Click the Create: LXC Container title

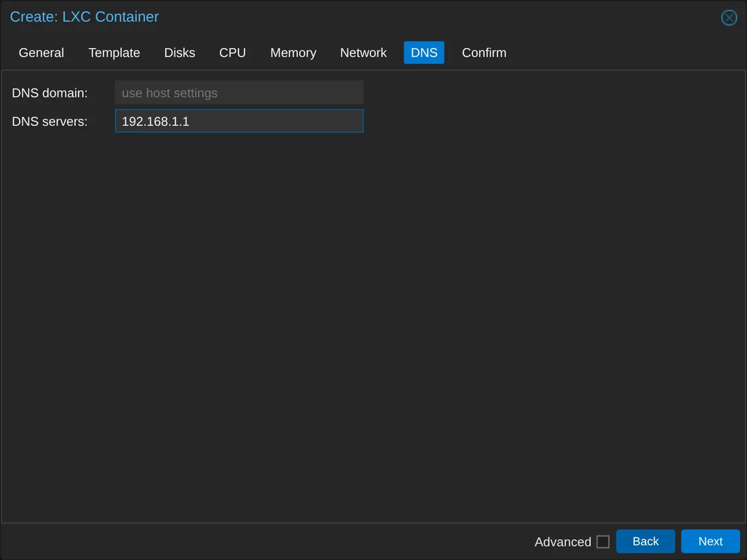coord(85,16)
